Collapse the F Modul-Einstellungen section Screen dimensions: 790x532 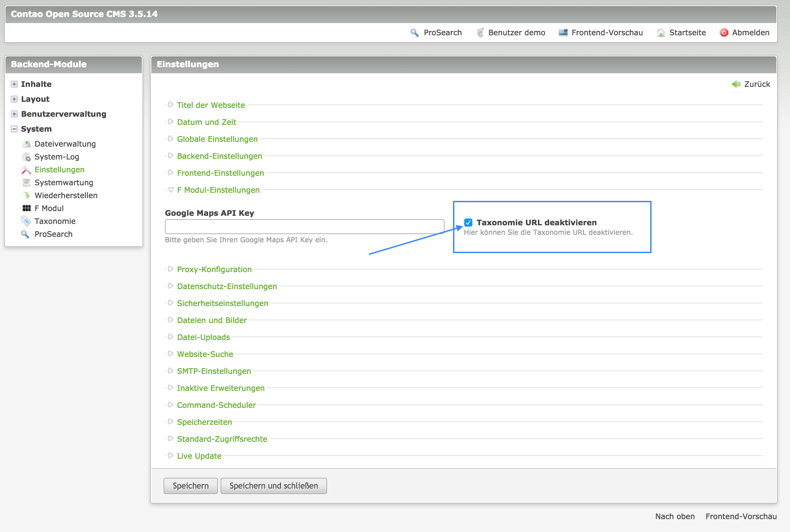[218, 190]
